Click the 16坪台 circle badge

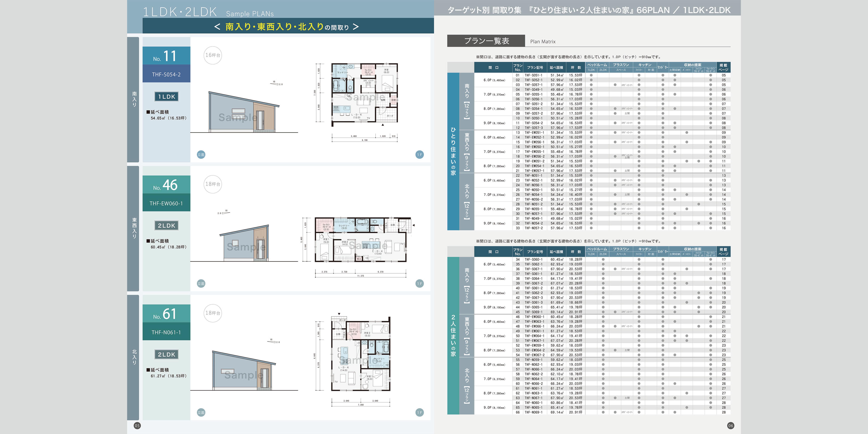213,55
